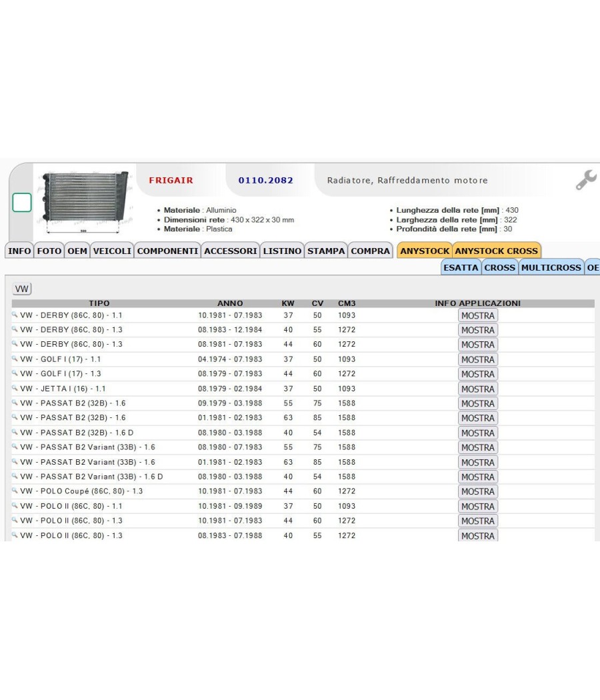Choose the CROSS sub-tab
Image resolution: width=600 pixels, height=700 pixels.
pos(499,267)
